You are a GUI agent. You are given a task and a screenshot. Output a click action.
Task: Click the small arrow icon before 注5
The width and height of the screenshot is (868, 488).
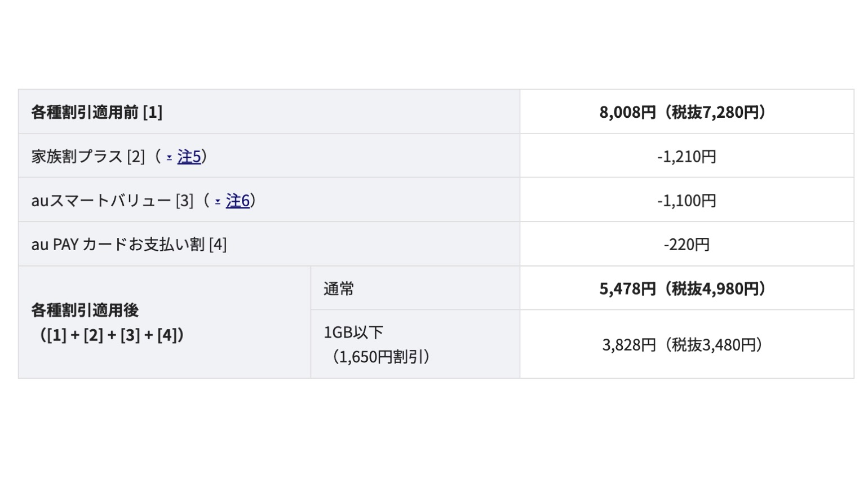169,158
